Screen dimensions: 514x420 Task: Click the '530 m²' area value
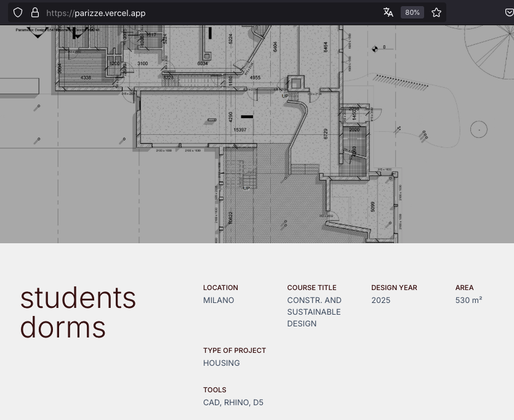point(468,300)
